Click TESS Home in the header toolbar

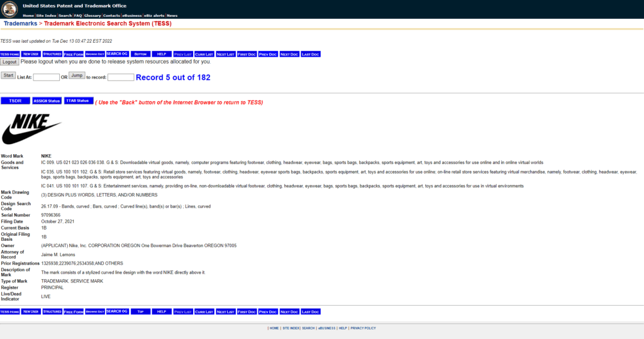pos(10,54)
